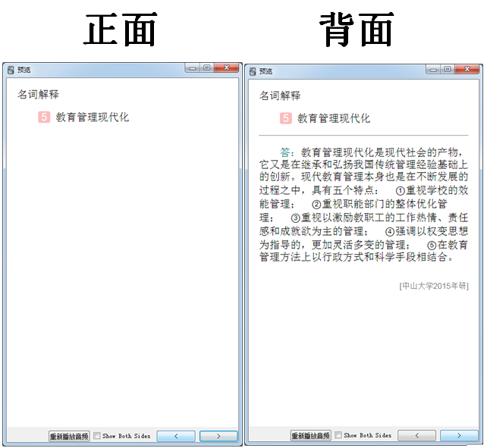The image size is (487, 448).
Task: Click the replay audio button in the left preview window
Action: (69, 436)
